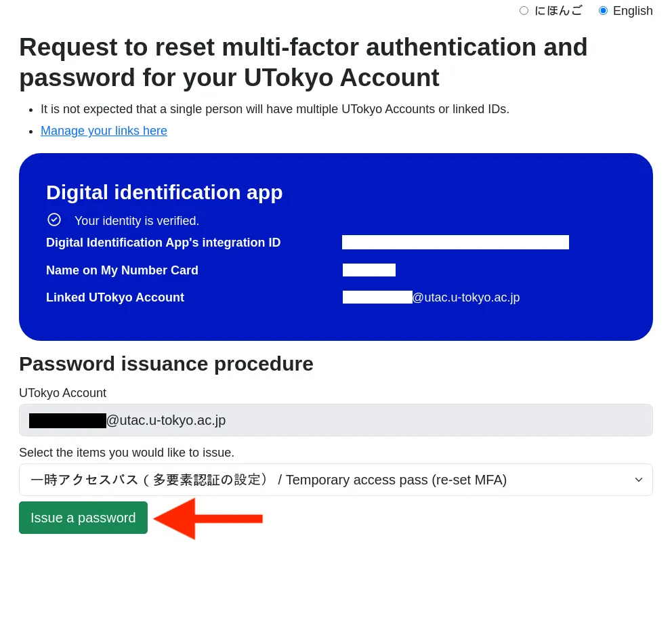This screenshot has width=672, height=622.
Task: Click the linked @utac.u-tokyo.ac.jp address in blue panel
Action: (x=466, y=297)
